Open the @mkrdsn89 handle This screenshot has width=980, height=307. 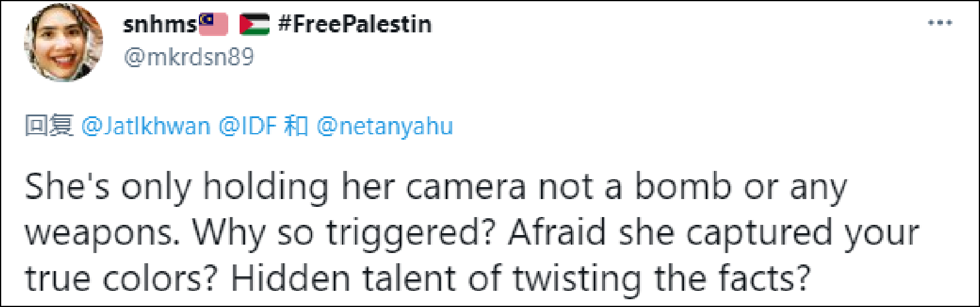click(188, 57)
